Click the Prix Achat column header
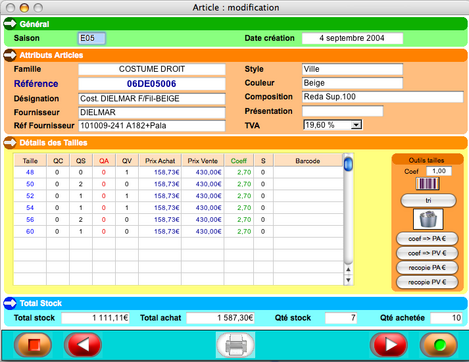 (160, 161)
